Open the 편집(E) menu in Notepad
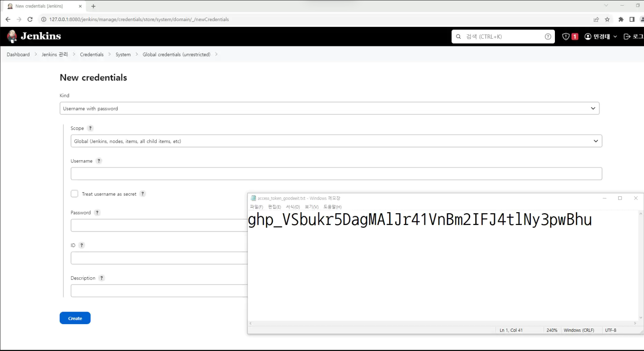This screenshot has width=644, height=351. point(275,207)
